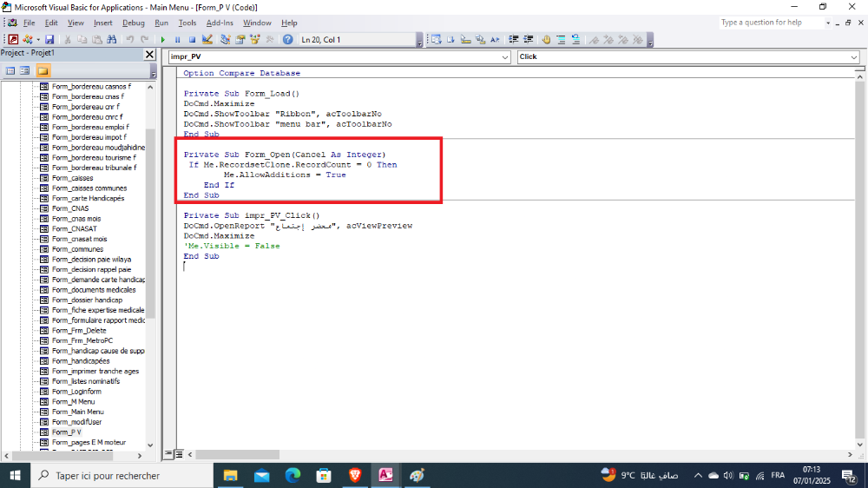Screen dimensions: 868x488
Task: Click the Cut scissors icon
Action: (x=68, y=39)
